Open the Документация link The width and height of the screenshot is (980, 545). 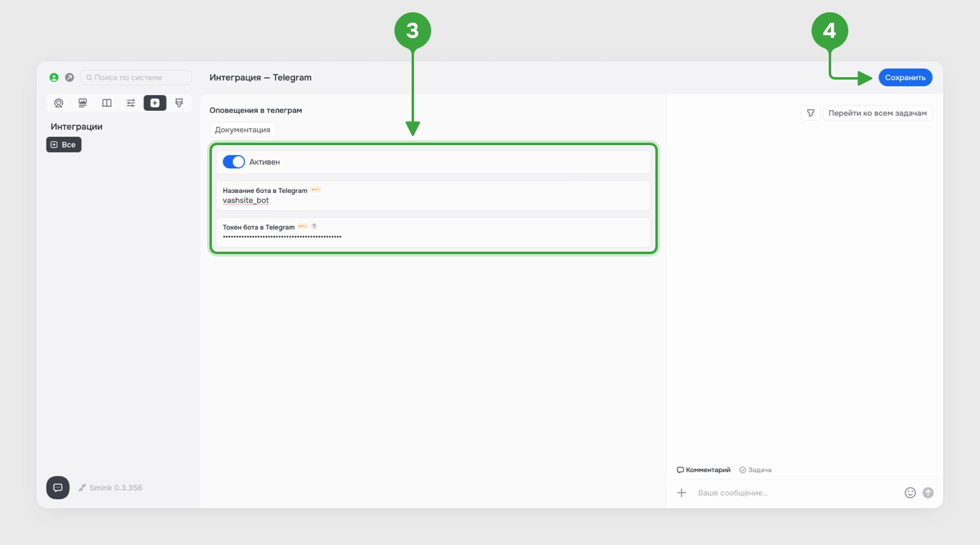point(243,130)
